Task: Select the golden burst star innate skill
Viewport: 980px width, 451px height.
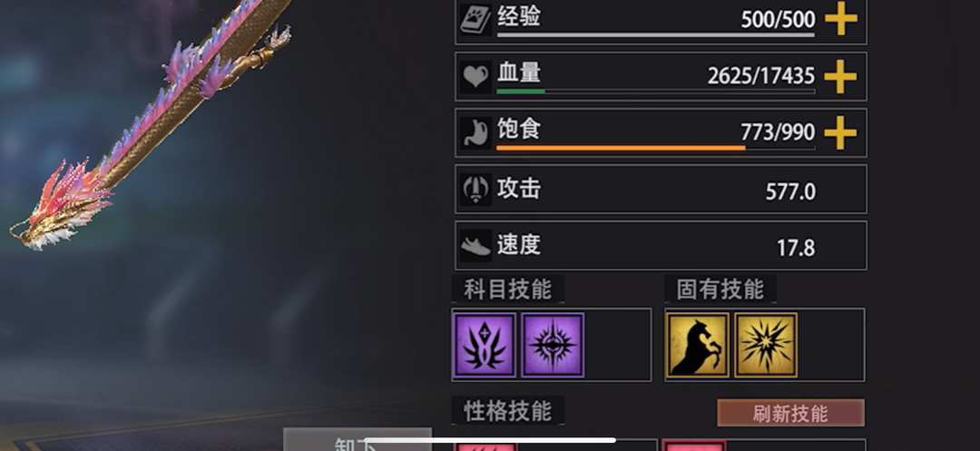Action: (766, 345)
